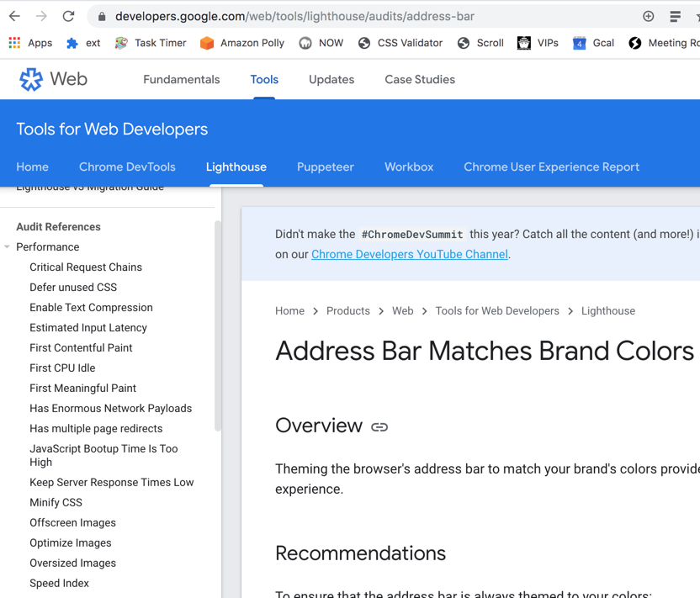Viewport: 700px width, 598px height.
Task: Reload the current page
Action: pyautogui.click(x=68, y=17)
